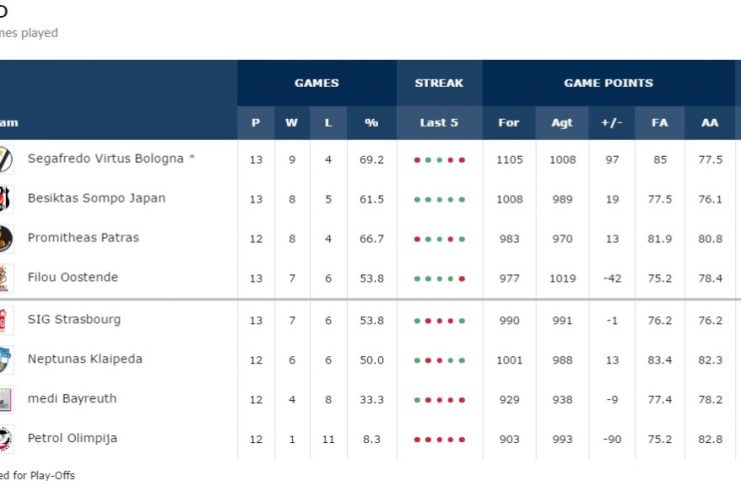The image size is (741, 486).
Task: Click the Neptunas Klaipeda team logo
Action: (5, 360)
